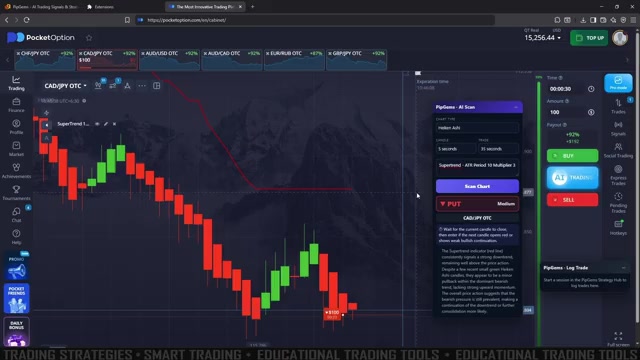
Task: Open the Pocket Friends banner
Action: (16, 298)
